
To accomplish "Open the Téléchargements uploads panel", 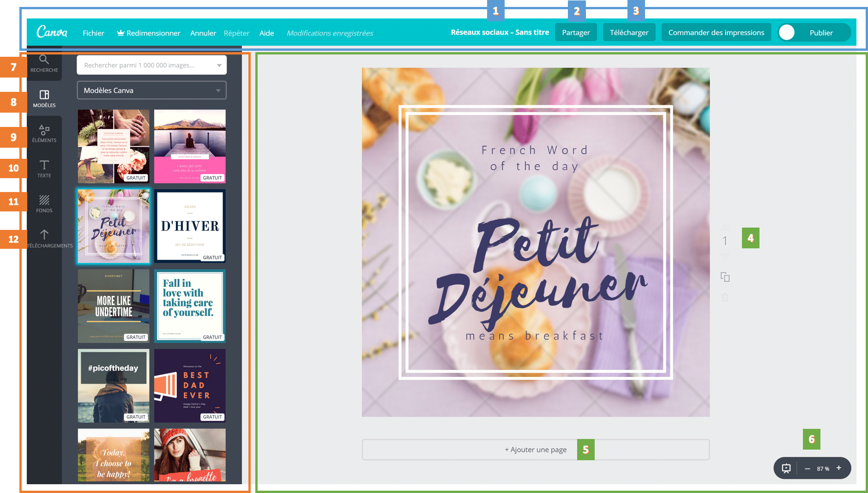I will (44, 239).
